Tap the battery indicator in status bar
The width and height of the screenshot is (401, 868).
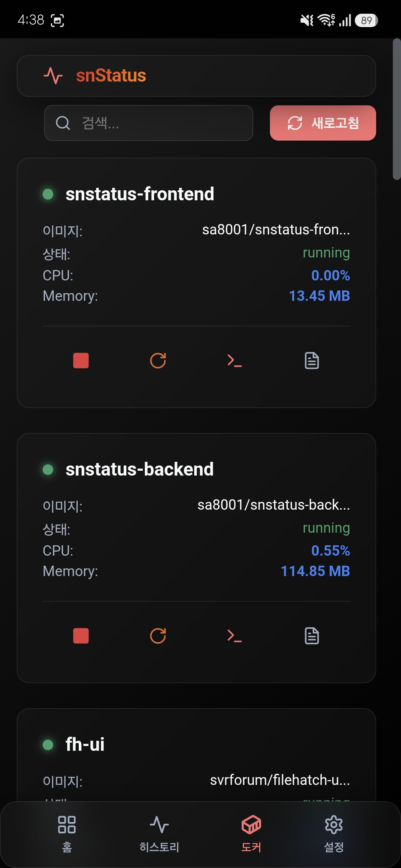(366, 20)
